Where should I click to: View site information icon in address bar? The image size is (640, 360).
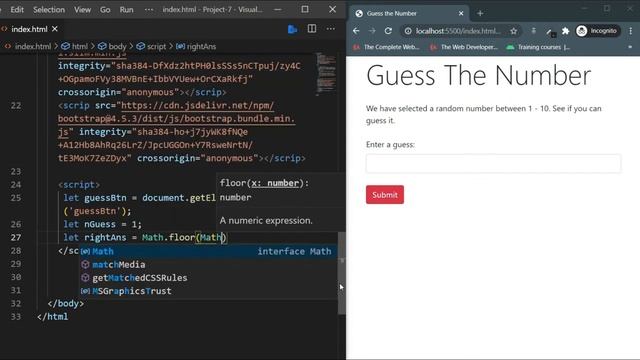click(408, 31)
